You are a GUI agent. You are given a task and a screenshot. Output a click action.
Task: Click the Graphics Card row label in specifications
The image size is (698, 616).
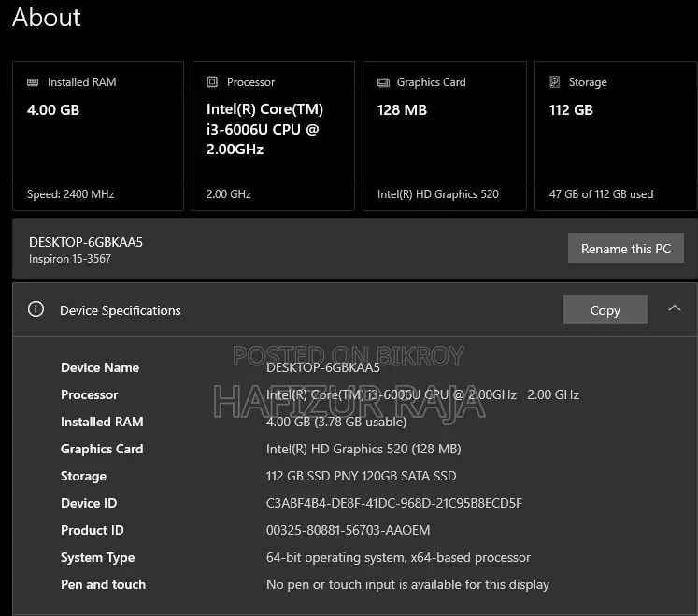point(102,449)
